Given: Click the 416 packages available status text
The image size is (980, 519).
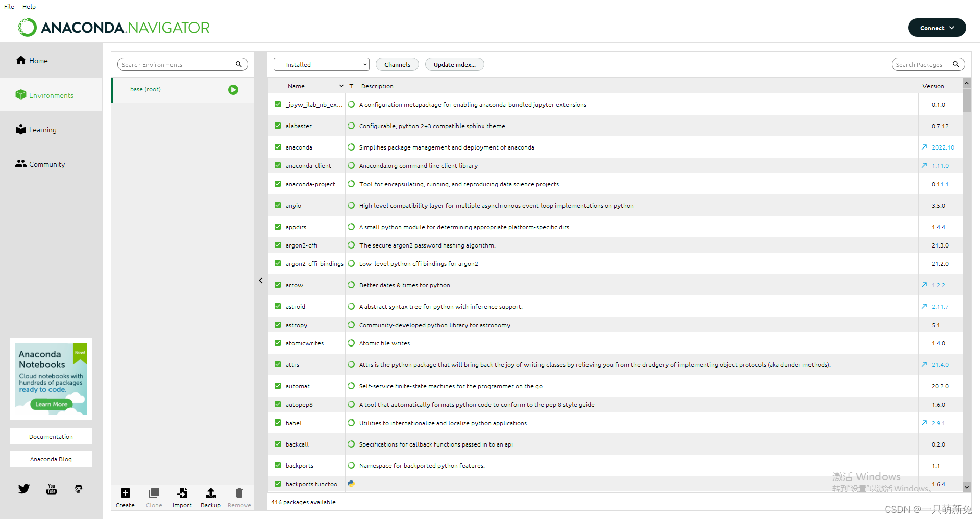Looking at the screenshot, I should 303,502.
